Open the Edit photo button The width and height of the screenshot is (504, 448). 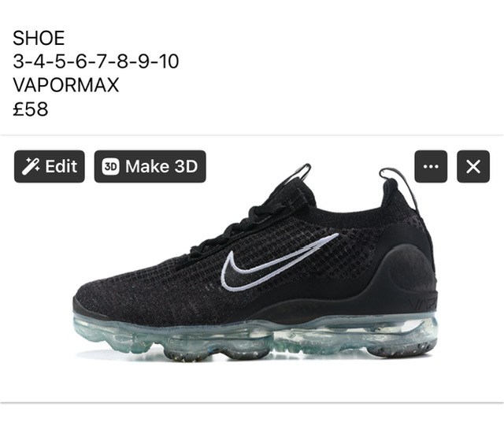tap(50, 166)
